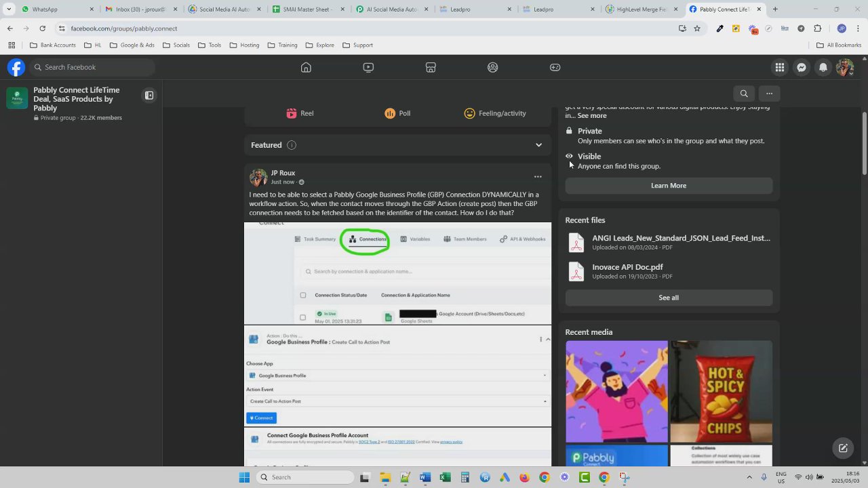Open new message compose floating button

point(843,448)
